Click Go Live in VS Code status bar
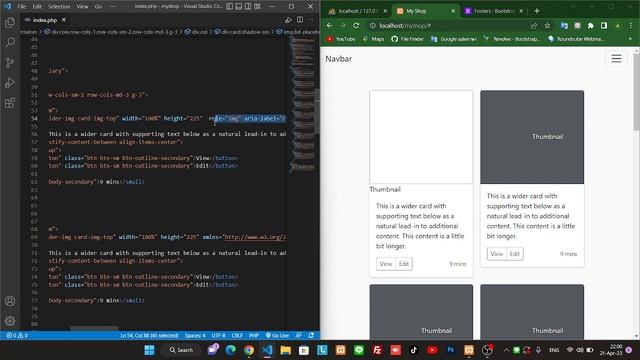 [x=277, y=335]
